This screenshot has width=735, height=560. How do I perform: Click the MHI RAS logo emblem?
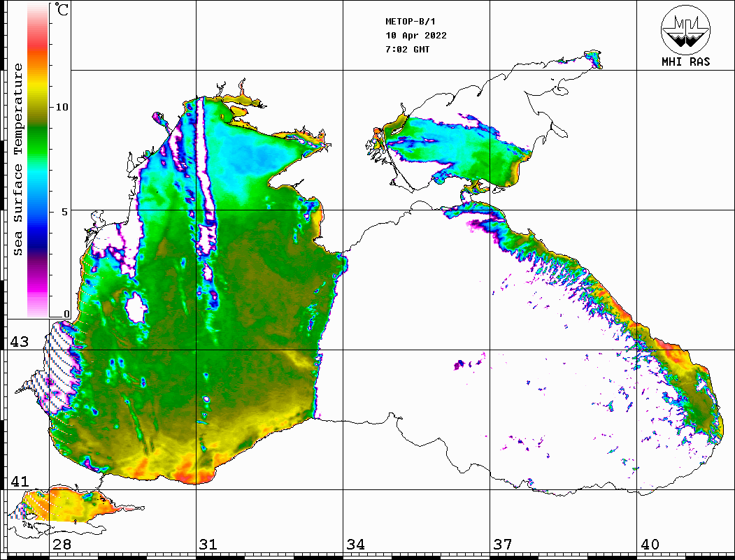pyautogui.click(x=685, y=29)
